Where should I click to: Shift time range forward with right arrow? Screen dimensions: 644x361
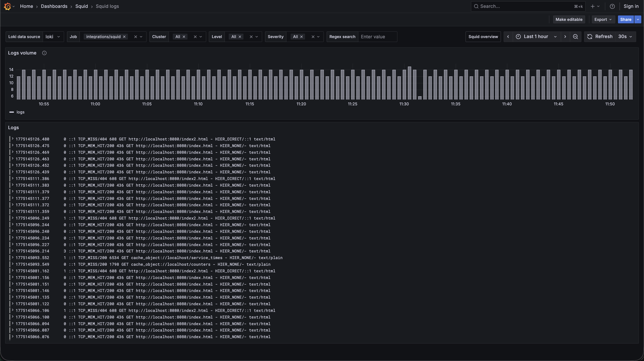[x=565, y=37]
